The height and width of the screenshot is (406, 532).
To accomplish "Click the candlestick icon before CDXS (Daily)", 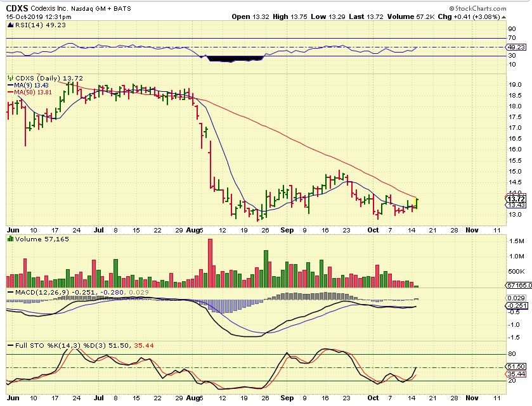I will click(11, 79).
